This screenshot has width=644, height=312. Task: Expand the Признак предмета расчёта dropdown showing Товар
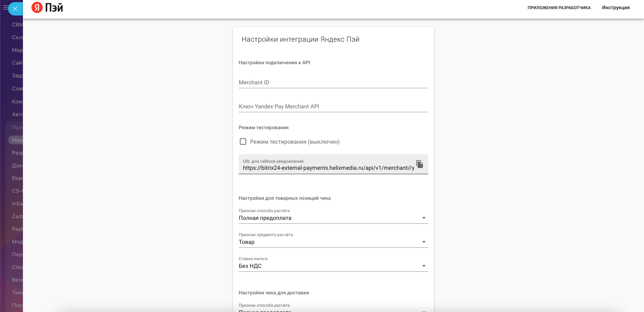pos(333,242)
